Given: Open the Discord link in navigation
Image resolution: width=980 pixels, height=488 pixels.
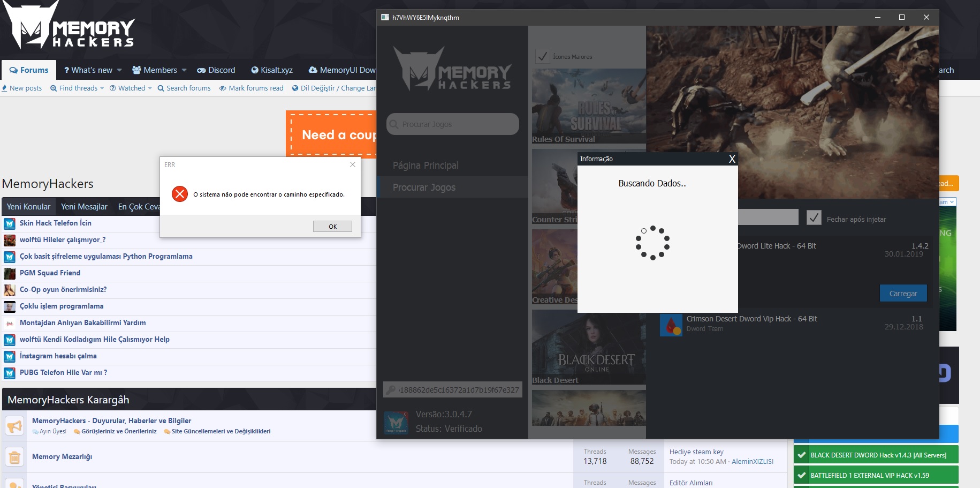Looking at the screenshot, I should tap(216, 70).
